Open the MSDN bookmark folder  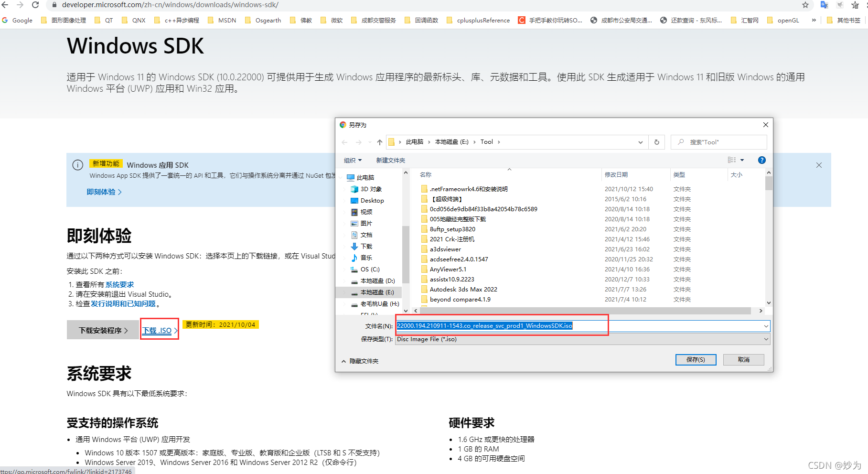[222, 20]
